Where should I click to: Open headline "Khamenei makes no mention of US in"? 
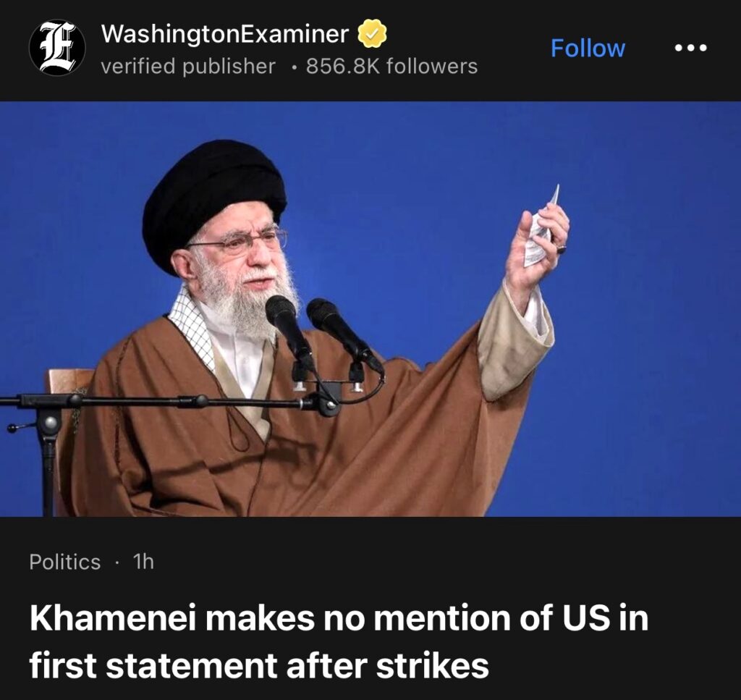tap(339, 618)
